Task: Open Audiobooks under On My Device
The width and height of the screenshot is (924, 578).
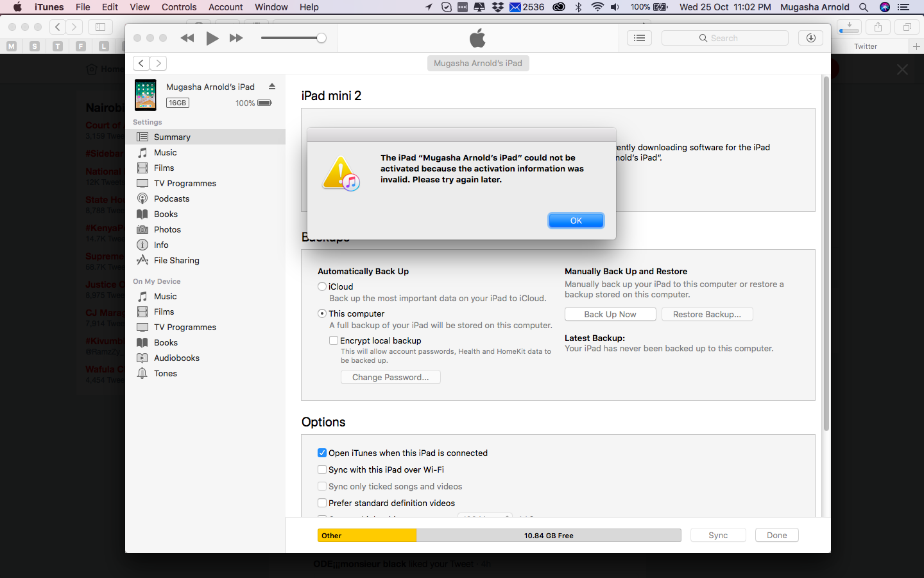Action: point(205,358)
